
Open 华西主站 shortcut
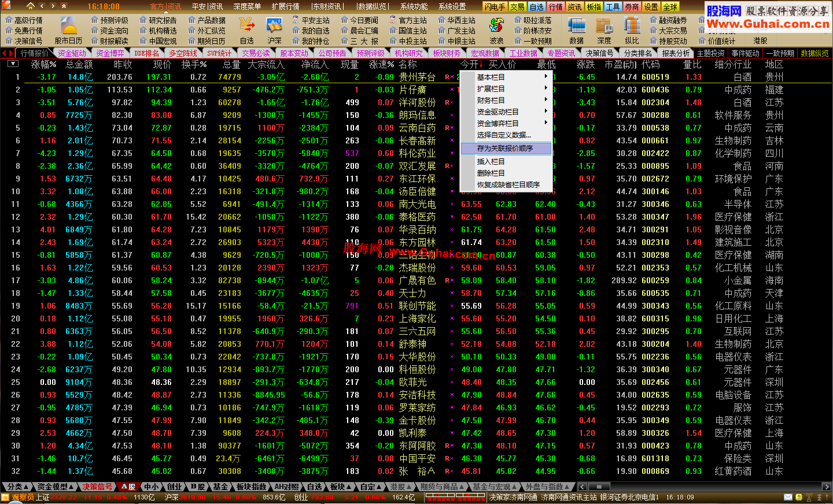coord(456,20)
